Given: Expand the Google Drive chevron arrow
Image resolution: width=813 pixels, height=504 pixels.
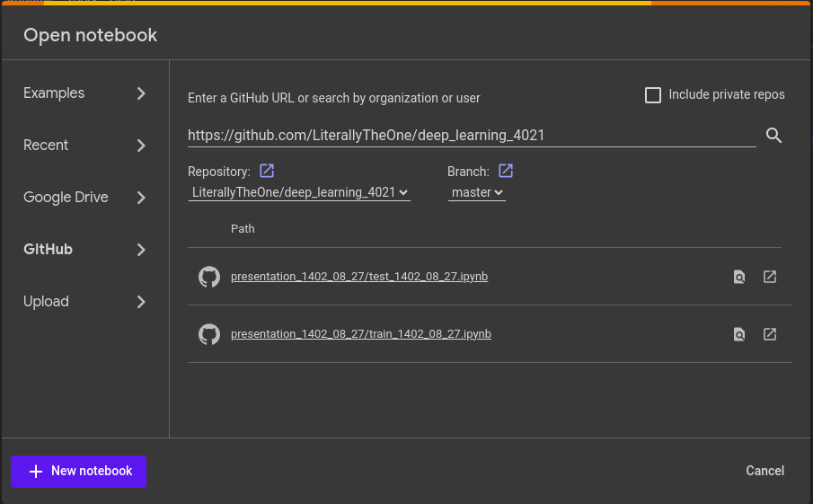Looking at the screenshot, I should (141, 198).
